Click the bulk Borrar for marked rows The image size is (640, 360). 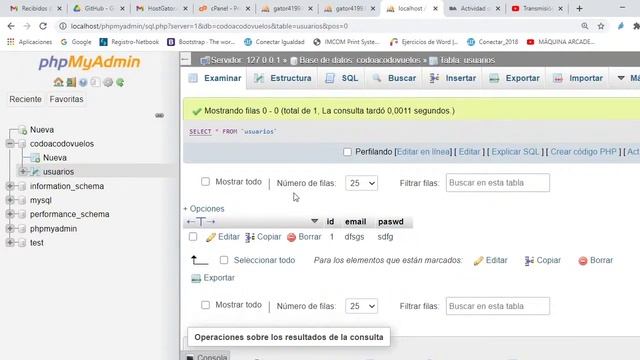[583, 260]
